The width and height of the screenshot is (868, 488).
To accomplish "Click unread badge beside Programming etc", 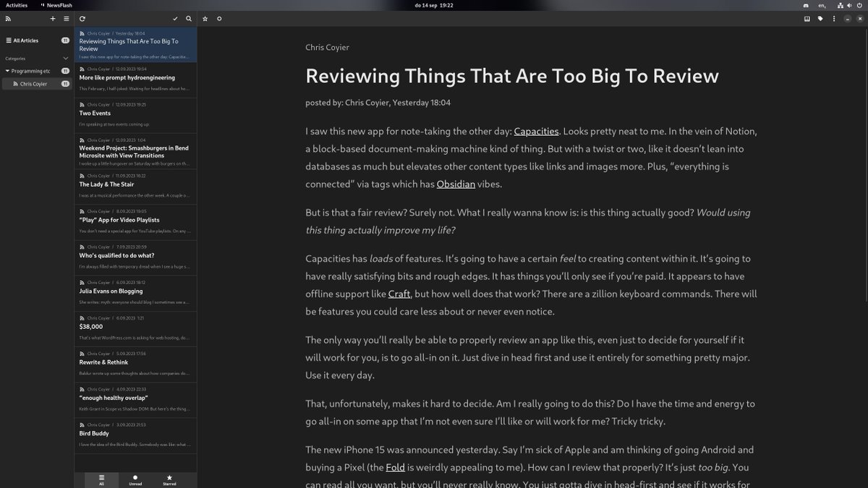I will [65, 71].
